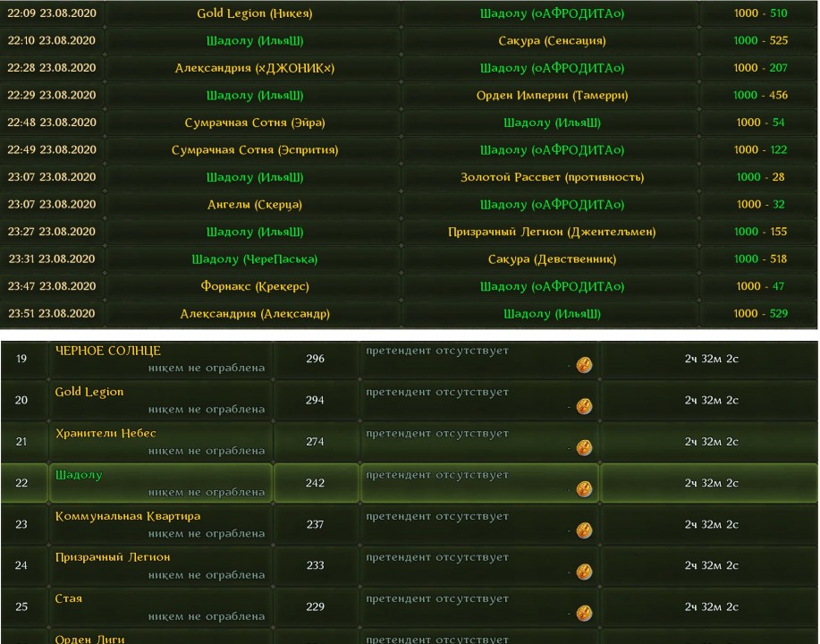Screen dimensions: 820x644
Task: Click score 1000 - 529
Action: point(760,313)
